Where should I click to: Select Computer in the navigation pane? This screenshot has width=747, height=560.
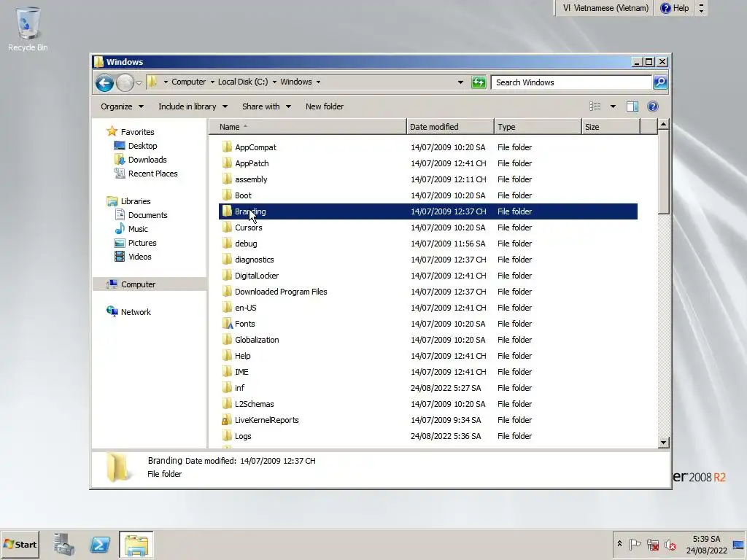[138, 284]
